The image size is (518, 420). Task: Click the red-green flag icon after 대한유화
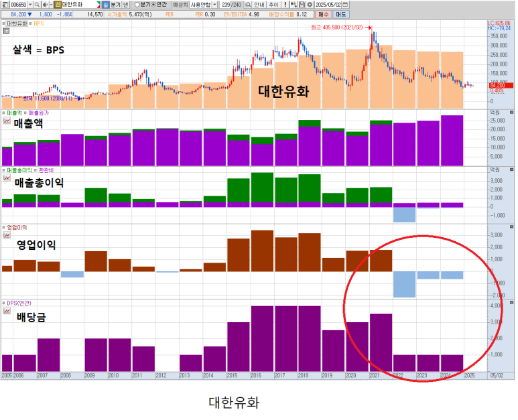point(98,5)
